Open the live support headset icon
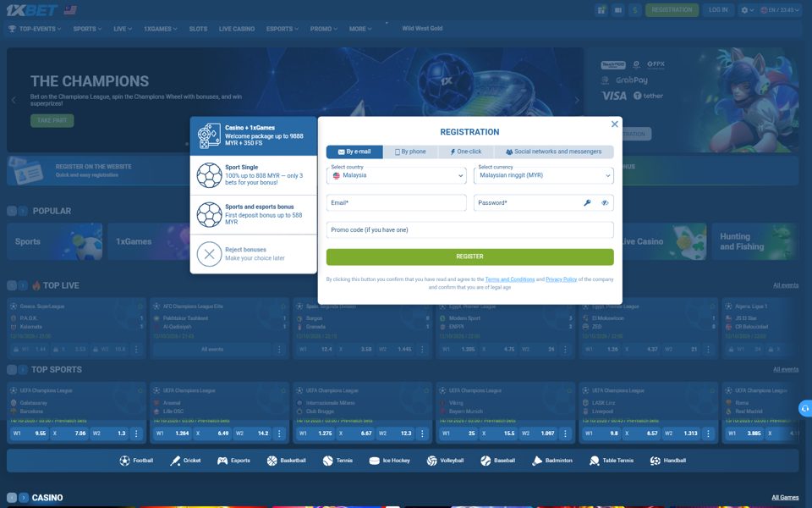812x508 pixels. tap(804, 408)
